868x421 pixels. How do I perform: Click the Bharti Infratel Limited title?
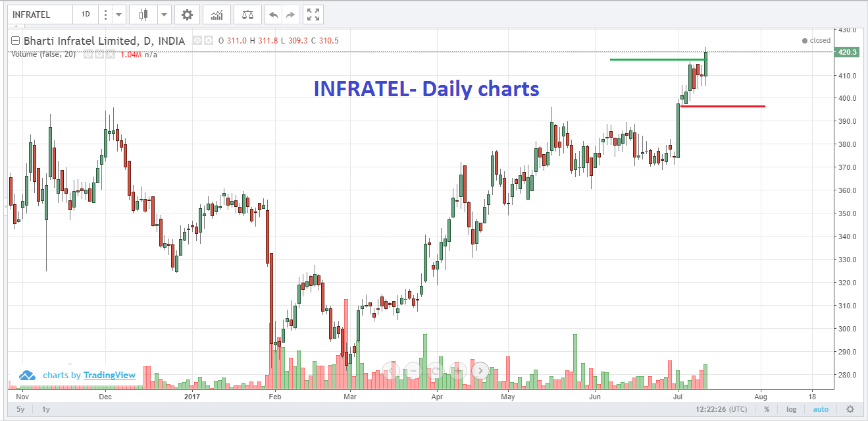pos(104,40)
